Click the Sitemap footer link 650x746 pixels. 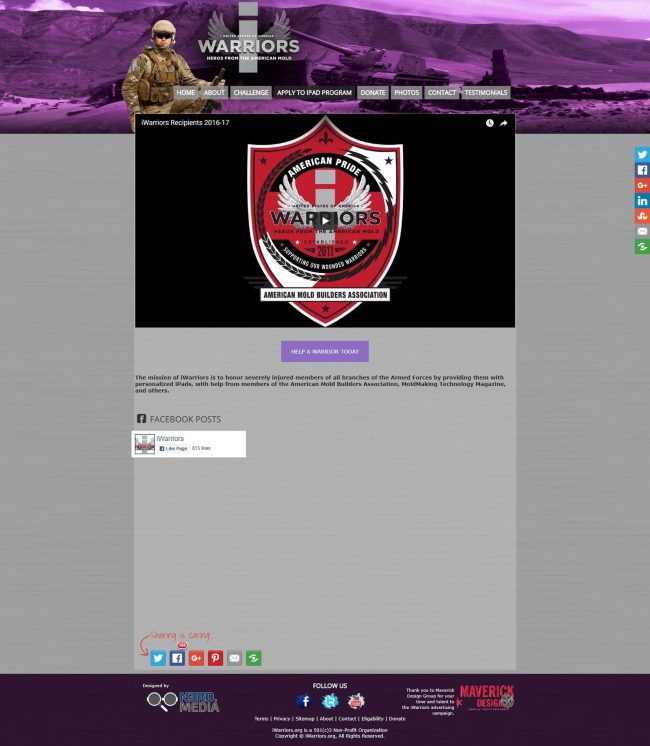305,719
